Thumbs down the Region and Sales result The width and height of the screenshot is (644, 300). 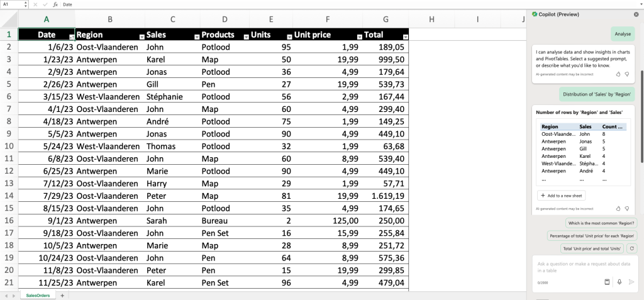click(x=627, y=208)
